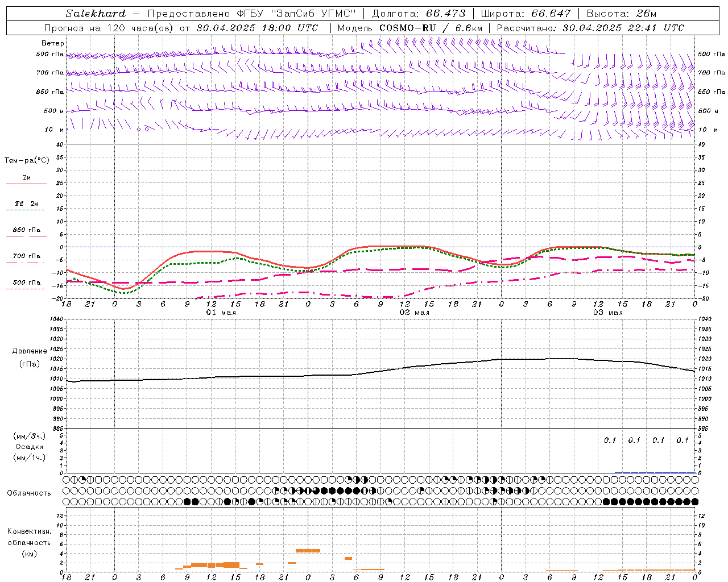This screenshot has width=728, height=582.
Task: Select the "Осадки" precipitation label
Action: [x=29, y=447]
